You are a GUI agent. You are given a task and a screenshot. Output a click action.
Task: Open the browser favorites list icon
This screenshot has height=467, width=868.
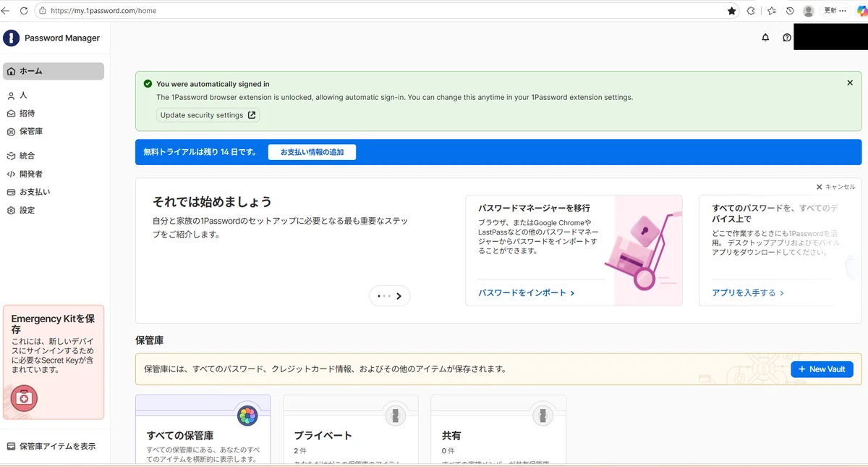point(771,11)
